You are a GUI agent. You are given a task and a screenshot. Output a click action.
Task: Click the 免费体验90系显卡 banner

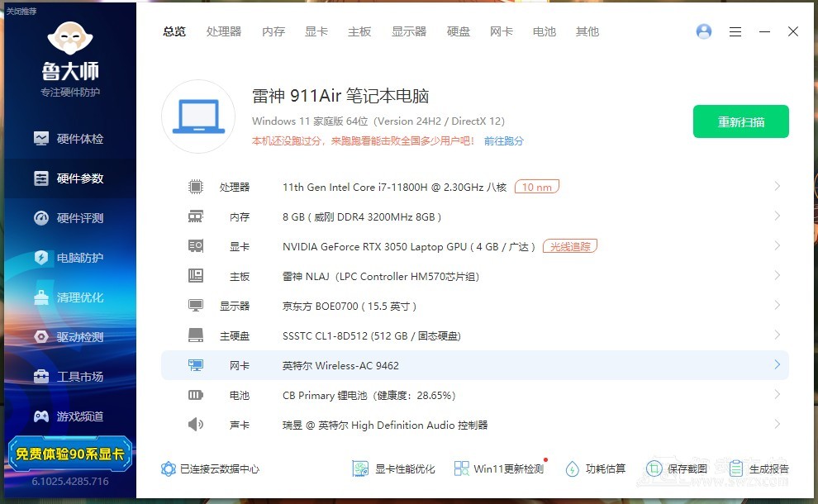coord(69,454)
